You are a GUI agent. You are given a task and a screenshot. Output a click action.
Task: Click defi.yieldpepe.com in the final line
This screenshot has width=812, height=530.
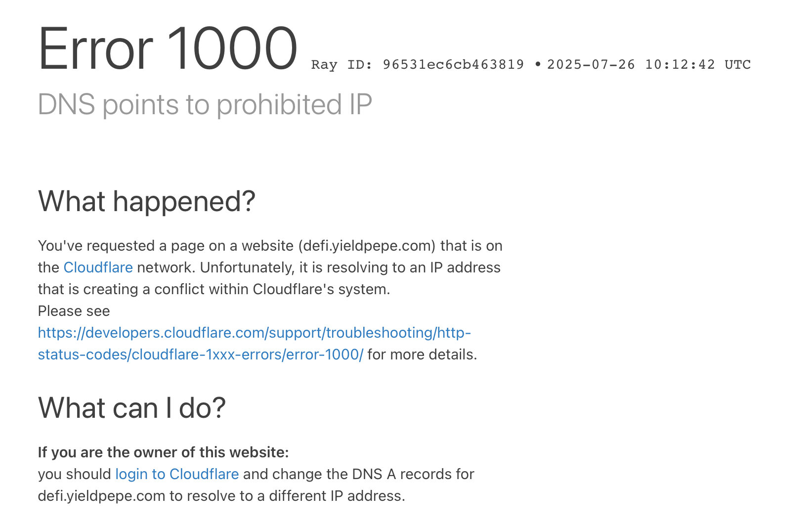pos(101,496)
